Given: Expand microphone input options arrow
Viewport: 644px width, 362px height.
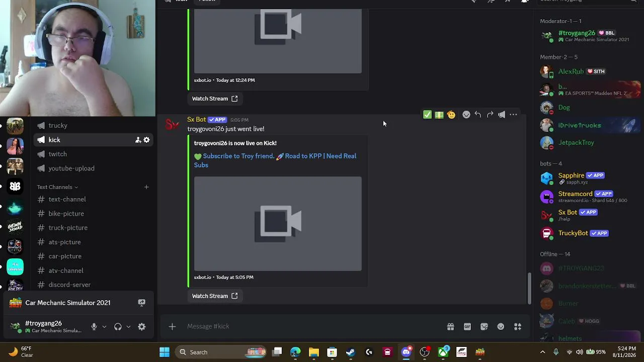Looking at the screenshot, I should tap(104, 327).
